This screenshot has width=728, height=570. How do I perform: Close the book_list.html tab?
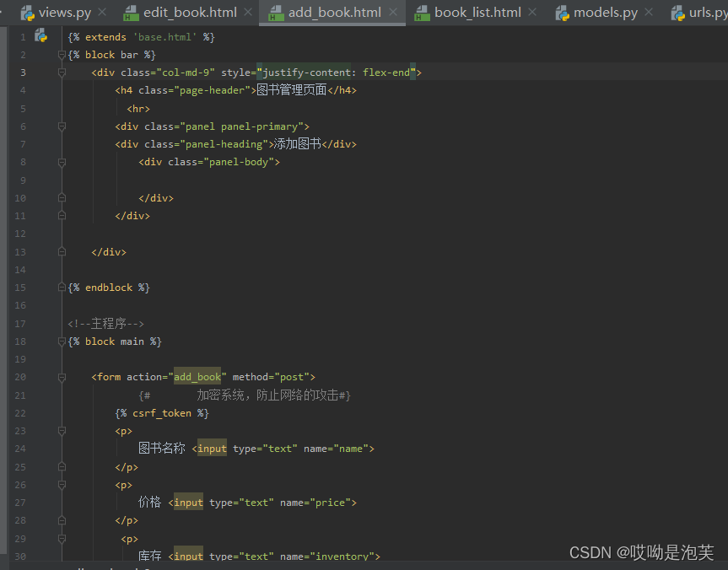(532, 13)
